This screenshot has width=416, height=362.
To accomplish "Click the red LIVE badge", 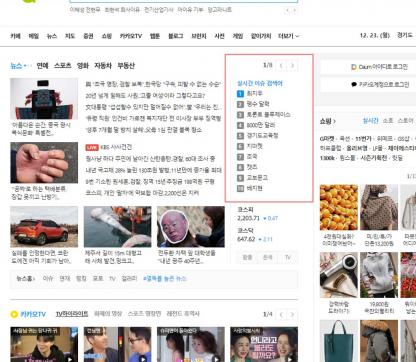I will pos(92,147).
